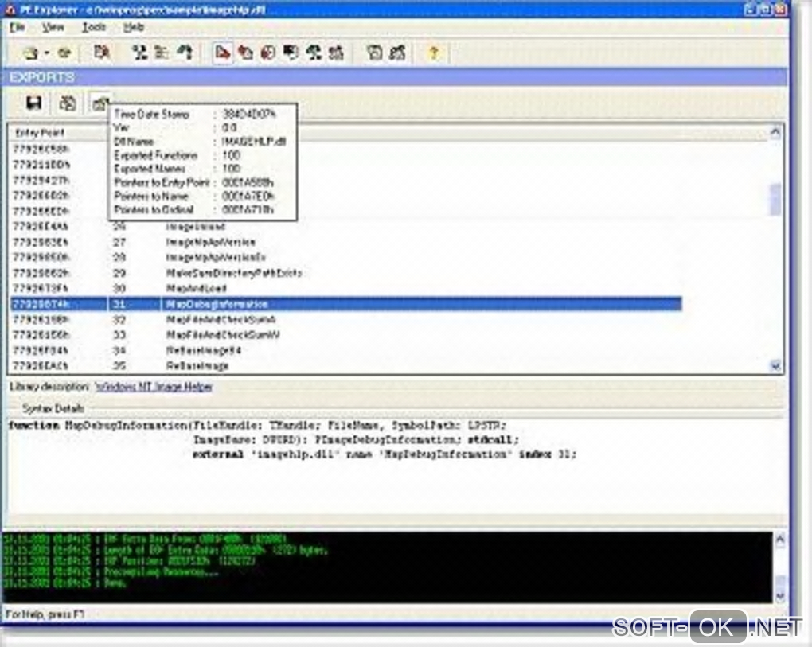Open the File menu
Screen dimensions: 812x647
coord(17,27)
